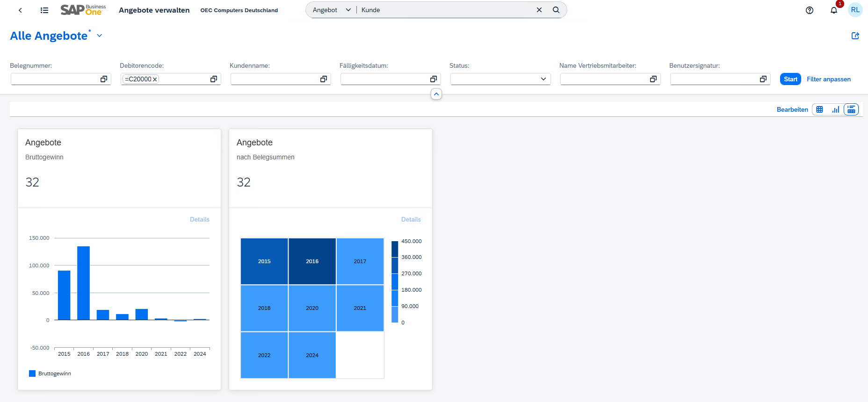Click the 2016 heatmap tile
Viewport: 868px width, 402px height.
312,261
